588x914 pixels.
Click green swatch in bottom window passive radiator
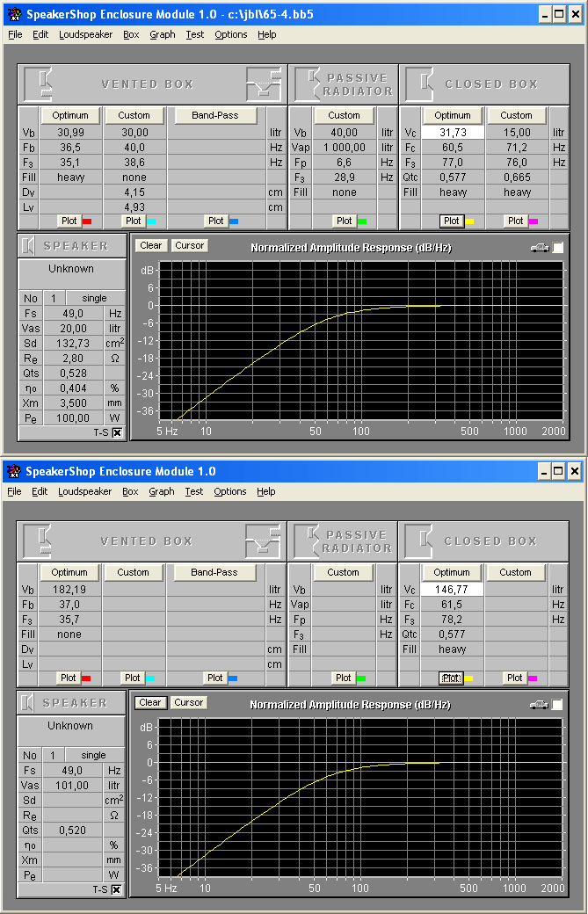[360, 678]
